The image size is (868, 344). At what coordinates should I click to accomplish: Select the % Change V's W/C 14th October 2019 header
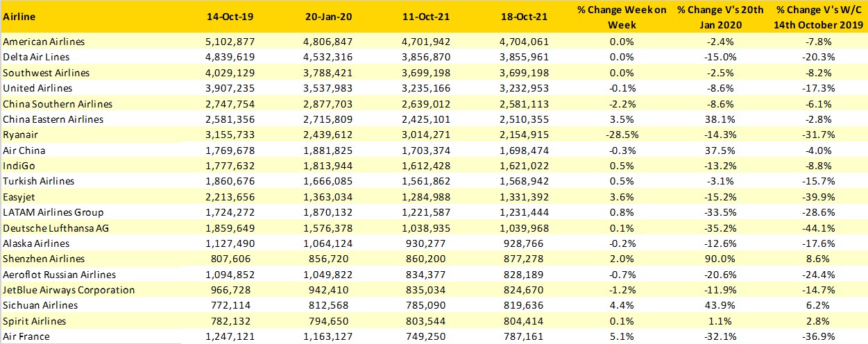(x=817, y=16)
